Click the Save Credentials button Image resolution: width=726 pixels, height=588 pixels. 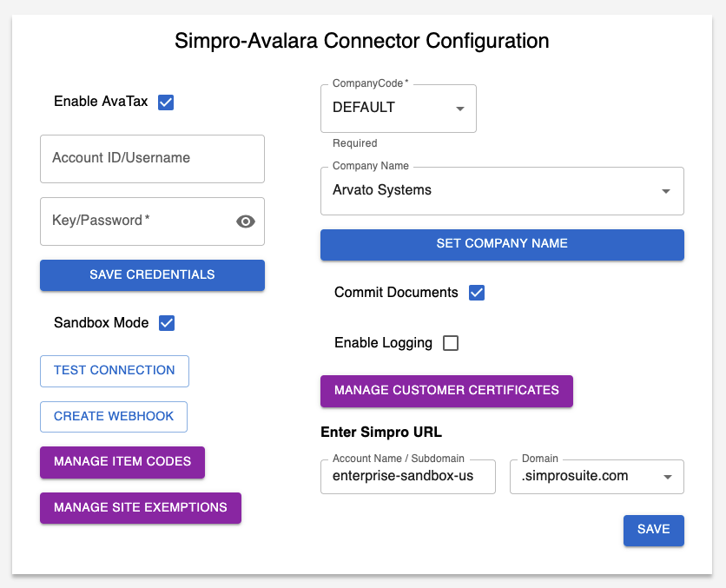[x=152, y=274]
